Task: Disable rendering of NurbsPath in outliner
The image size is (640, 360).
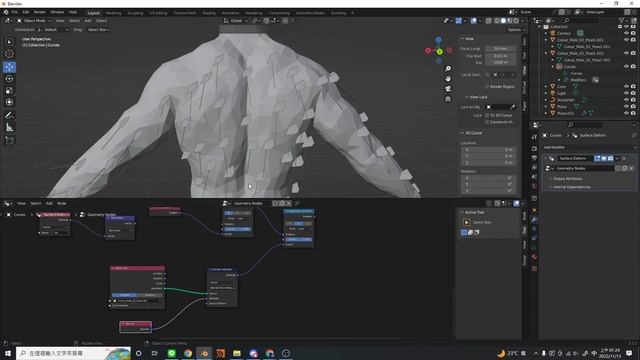Action: [x=633, y=100]
